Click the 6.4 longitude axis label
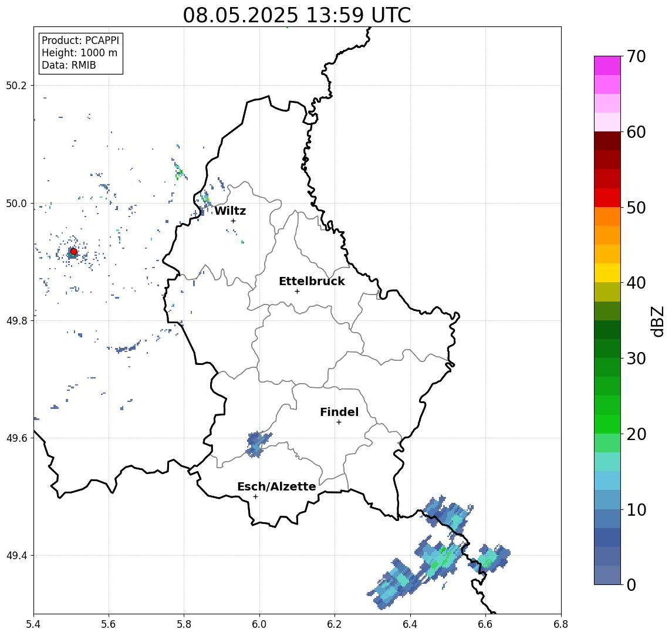 [x=410, y=624]
